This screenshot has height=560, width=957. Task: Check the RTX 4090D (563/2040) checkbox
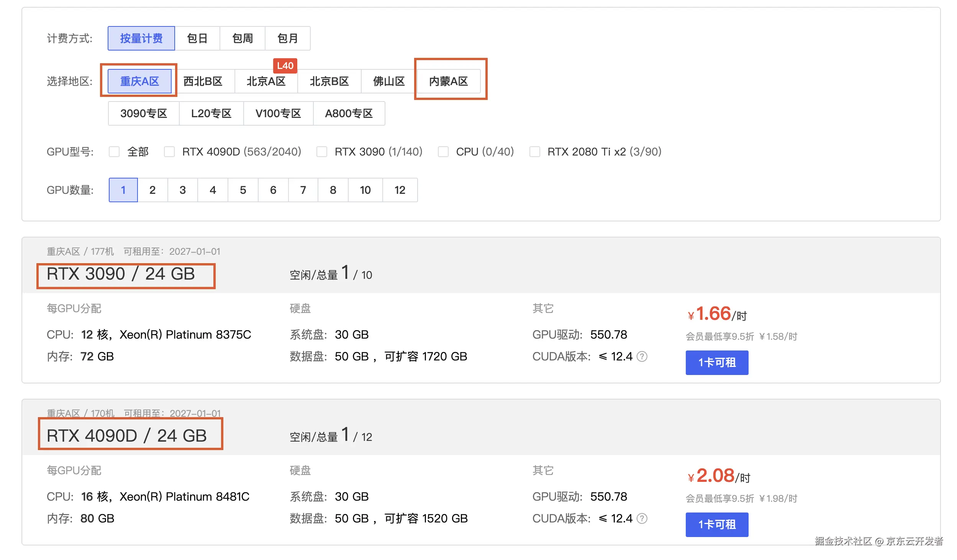[169, 152]
